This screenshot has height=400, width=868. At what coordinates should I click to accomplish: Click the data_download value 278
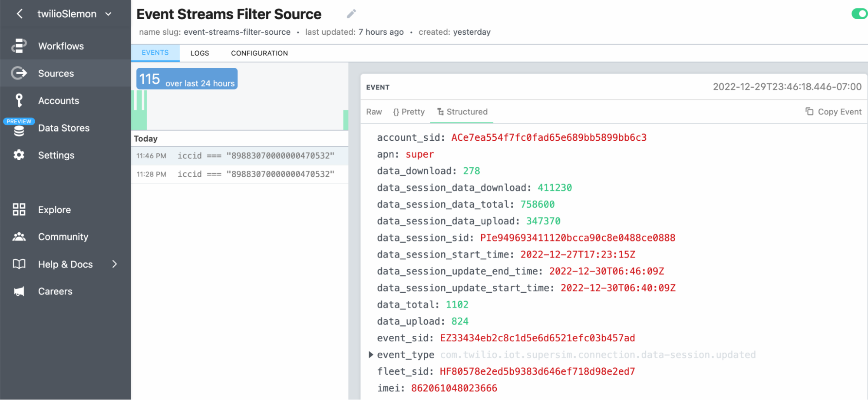click(x=471, y=171)
